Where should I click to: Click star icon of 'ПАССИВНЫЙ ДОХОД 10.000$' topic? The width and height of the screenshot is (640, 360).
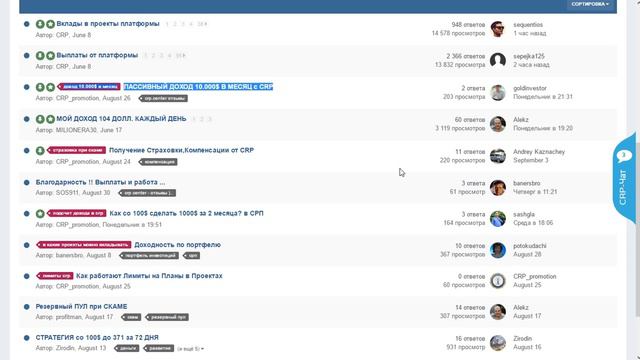pyautogui.click(x=50, y=87)
